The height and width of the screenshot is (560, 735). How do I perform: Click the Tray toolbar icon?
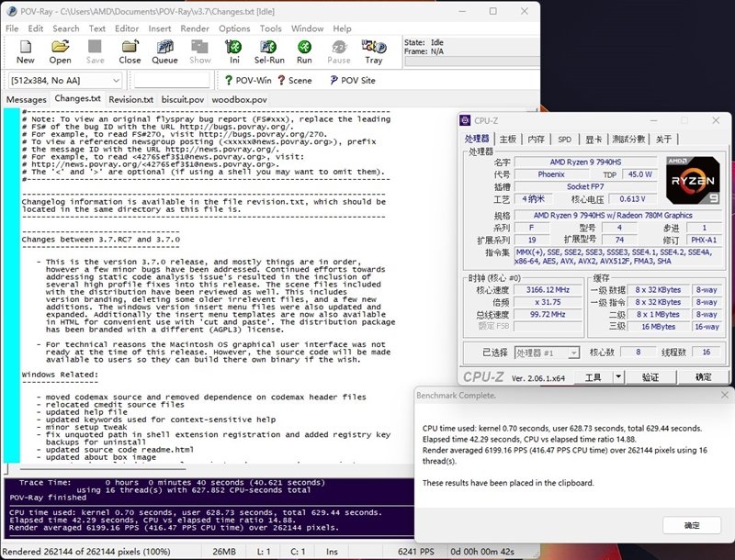[373, 50]
